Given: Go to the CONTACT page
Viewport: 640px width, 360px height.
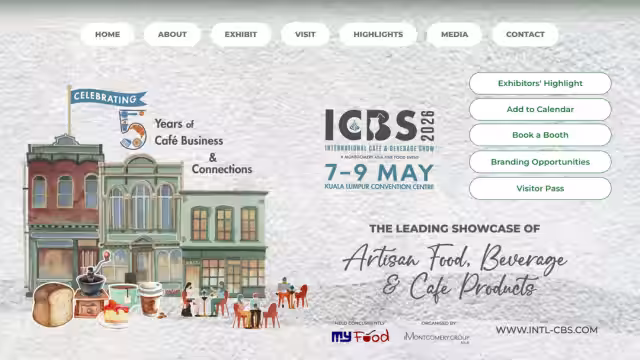Looking at the screenshot, I should [x=525, y=34].
